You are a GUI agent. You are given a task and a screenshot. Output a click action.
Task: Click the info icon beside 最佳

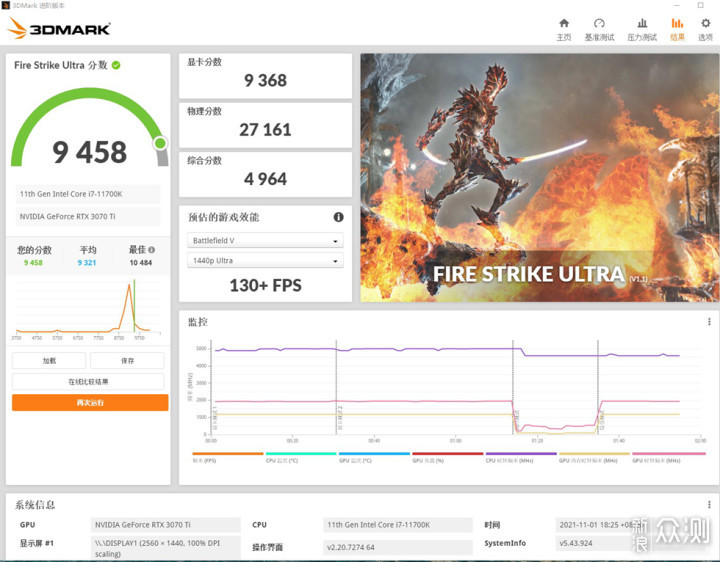[x=152, y=250]
